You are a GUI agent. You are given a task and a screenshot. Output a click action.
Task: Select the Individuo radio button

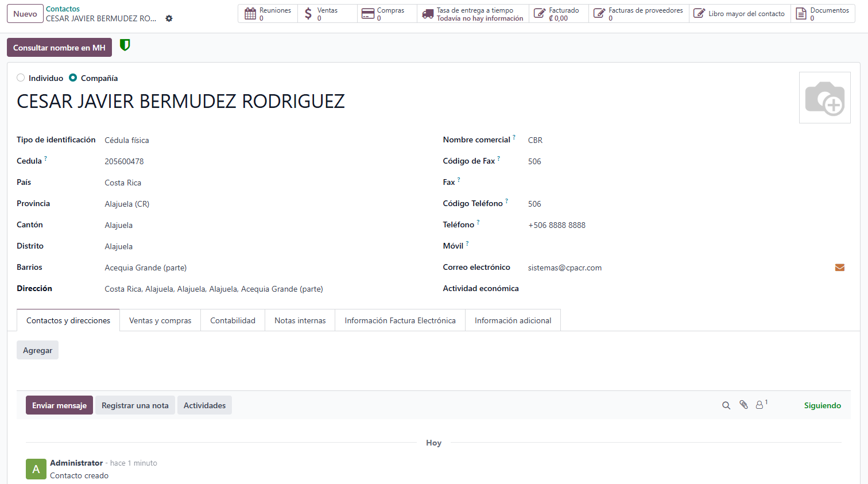pos(21,78)
